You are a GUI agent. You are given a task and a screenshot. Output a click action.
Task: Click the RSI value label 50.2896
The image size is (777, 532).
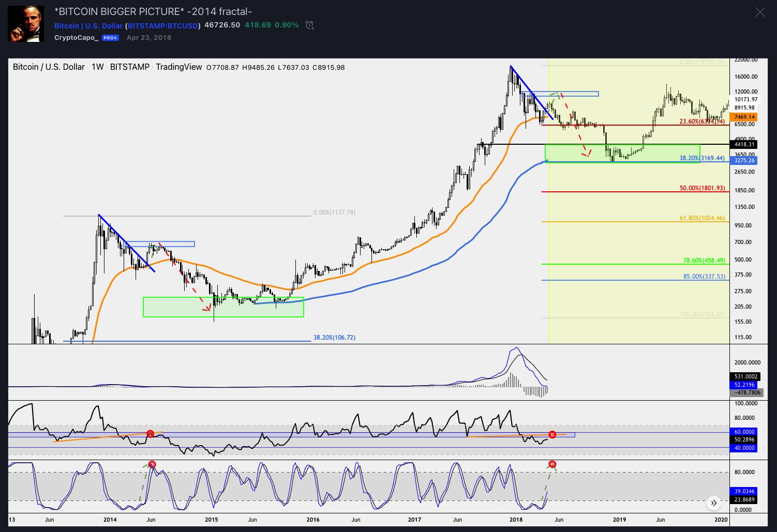click(x=744, y=439)
